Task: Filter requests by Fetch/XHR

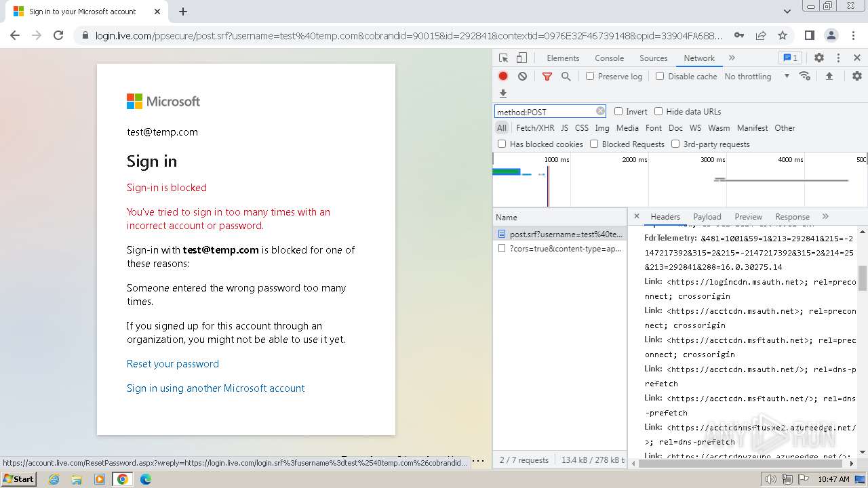Action: click(x=535, y=128)
